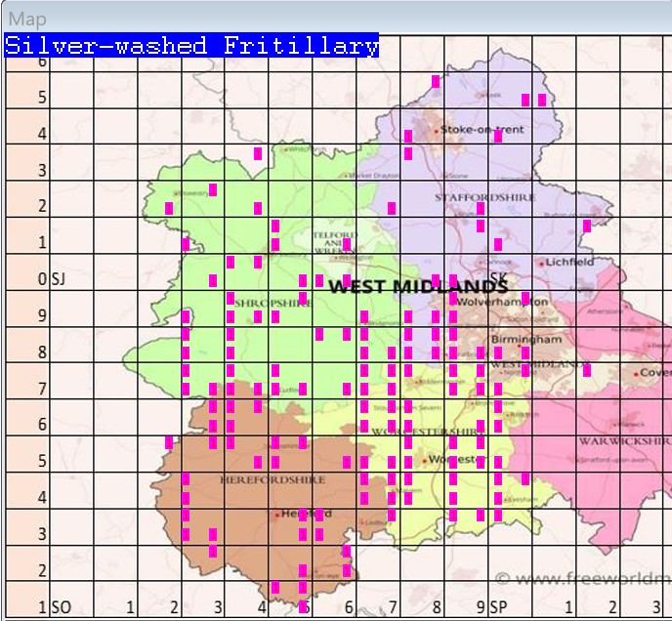Screen dimensions: 672x621
Task: Click the bold WEST MIDLANDS heading
Action: pos(417,286)
